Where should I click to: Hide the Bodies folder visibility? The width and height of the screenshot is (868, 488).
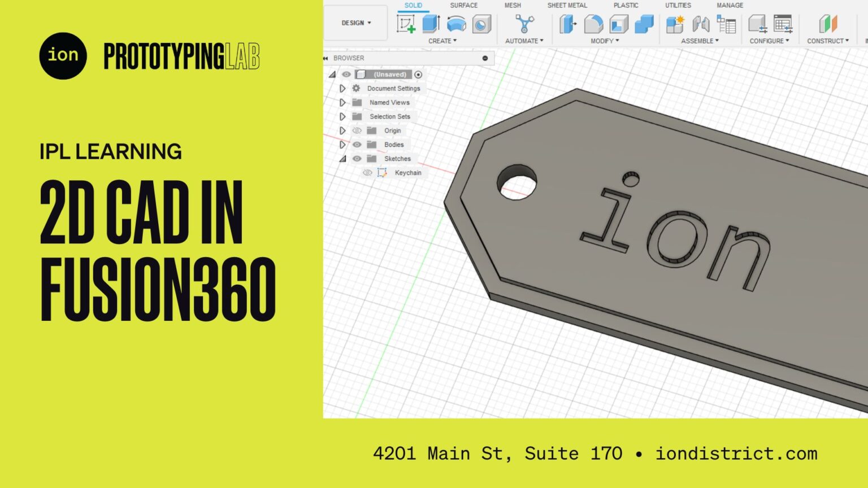357,145
